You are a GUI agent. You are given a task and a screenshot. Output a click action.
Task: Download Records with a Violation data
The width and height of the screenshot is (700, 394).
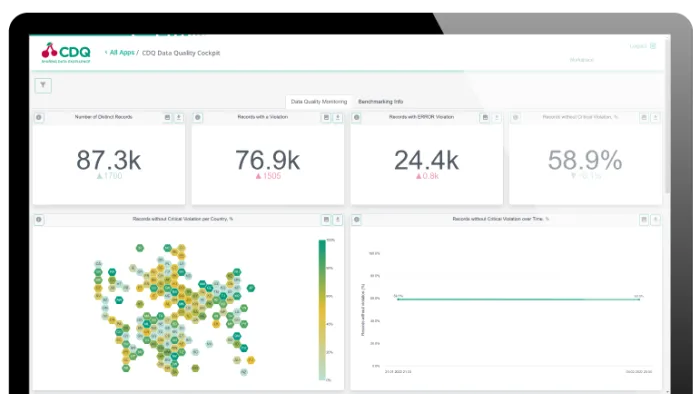coord(338,117)
